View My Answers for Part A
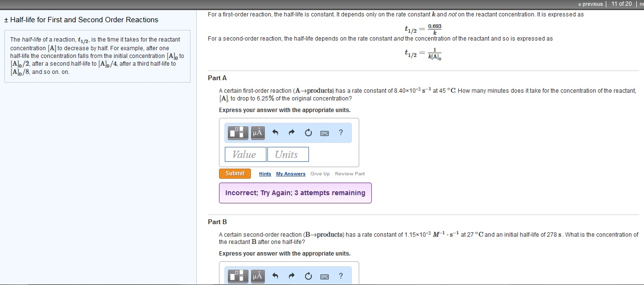Viewport: 644px width, 285px height. pyautogui.click(x=291, y=174)
